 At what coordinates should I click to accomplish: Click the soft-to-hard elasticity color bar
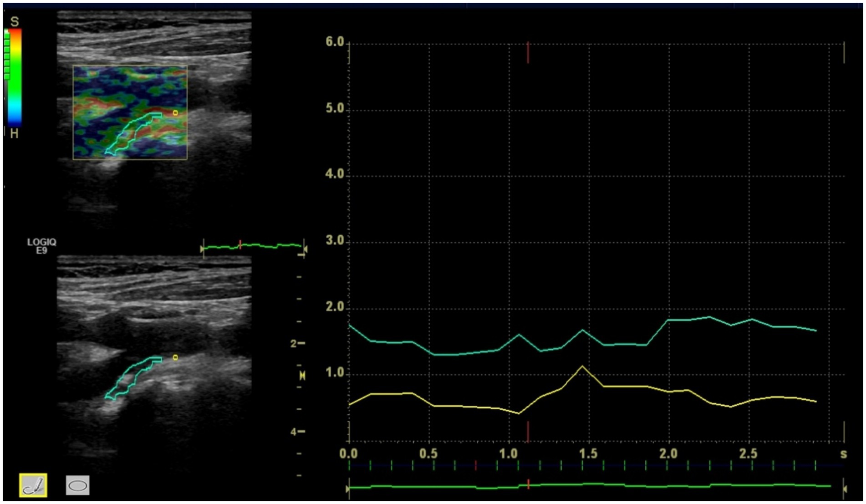(15, 77)
